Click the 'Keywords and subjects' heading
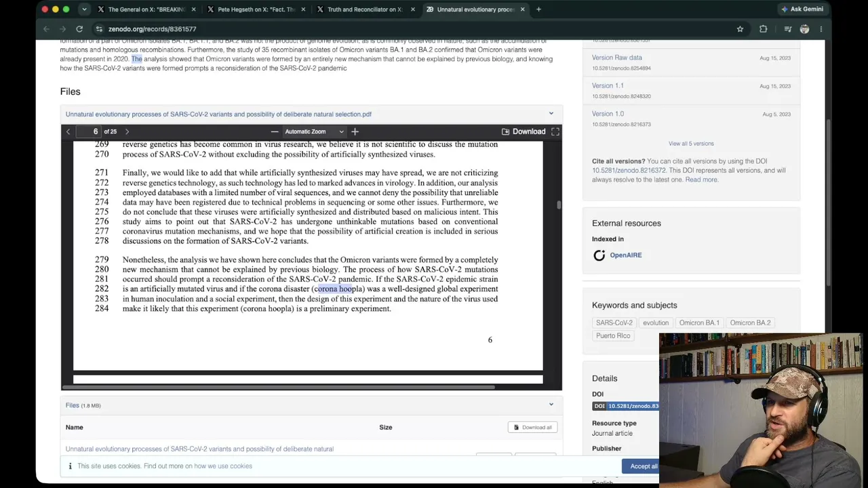The height and width of the screenshot is (488, 868). point(635,305)
